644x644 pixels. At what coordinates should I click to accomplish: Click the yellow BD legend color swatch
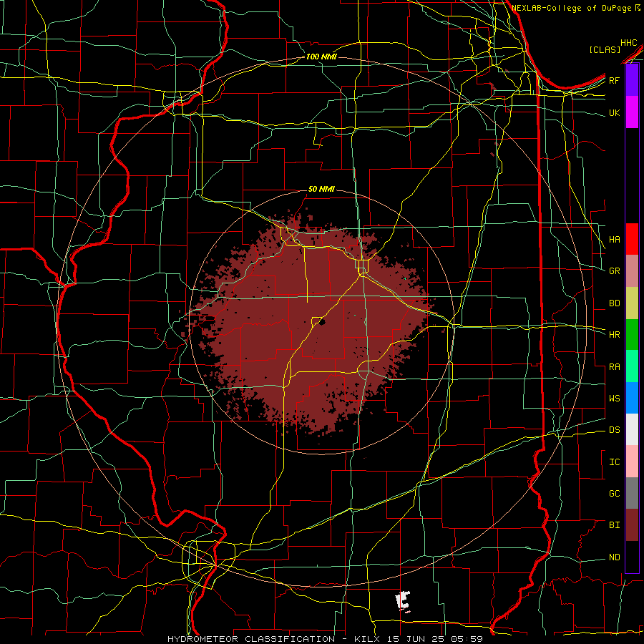click(632, 303)
